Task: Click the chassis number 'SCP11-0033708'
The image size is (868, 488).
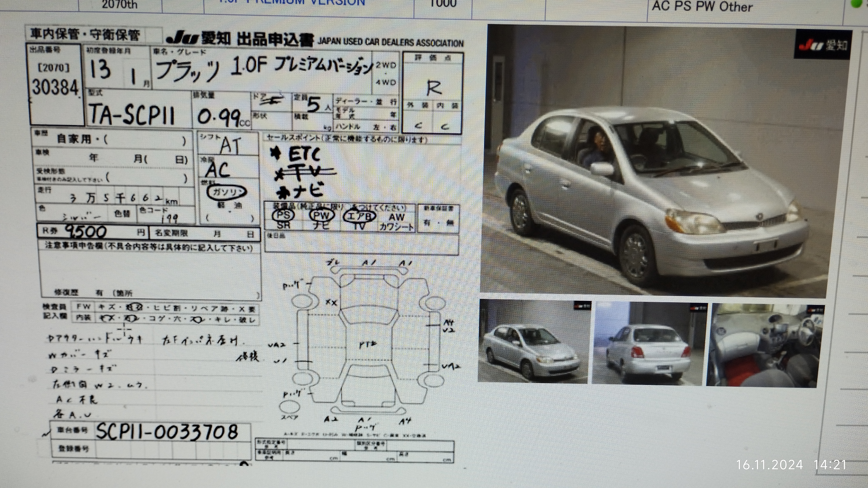Action: (x=167, y=432)
